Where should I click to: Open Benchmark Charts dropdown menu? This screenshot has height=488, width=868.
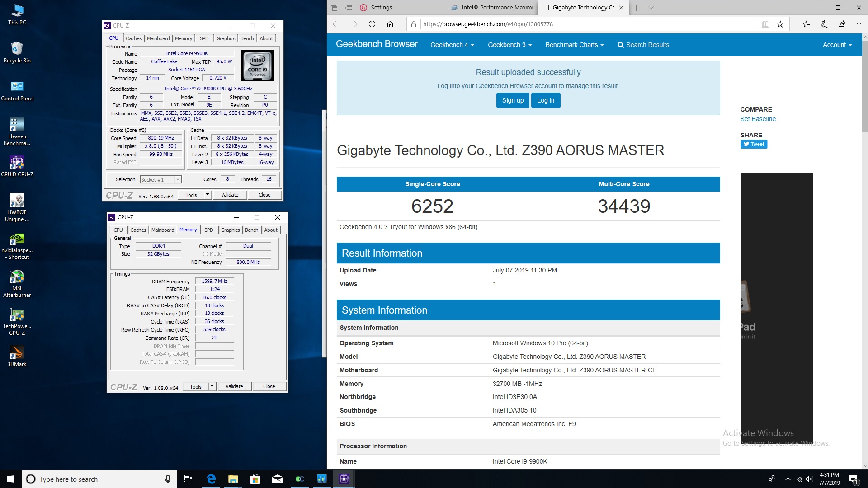tap(574, 45)
